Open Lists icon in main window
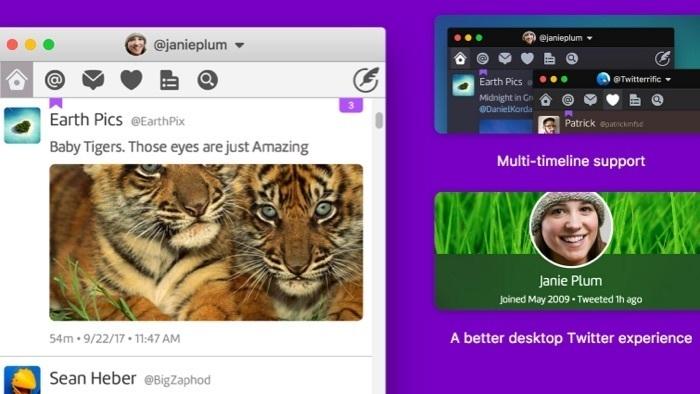Image resolution: width=700 pixels, height=394 pixels. pos(169,80)
